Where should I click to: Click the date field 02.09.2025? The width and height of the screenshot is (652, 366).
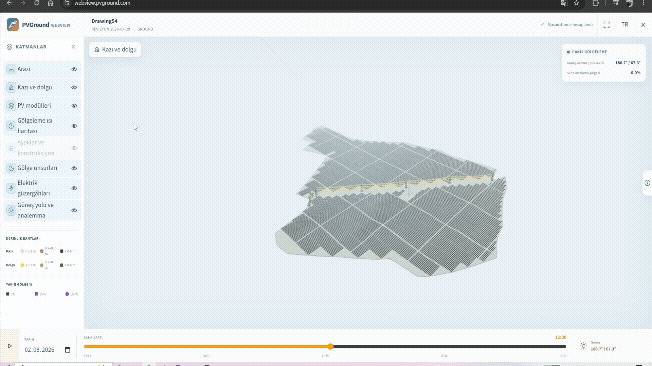point(40,350)
